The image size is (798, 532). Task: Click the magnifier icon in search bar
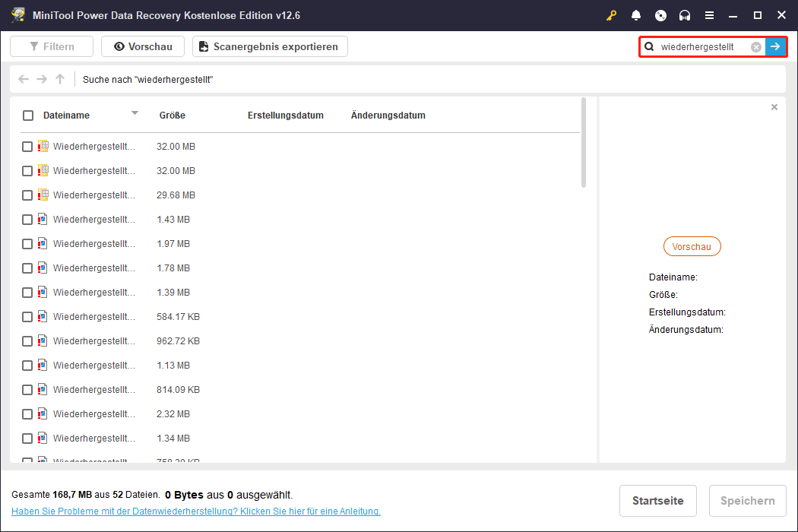coord(649,46)
